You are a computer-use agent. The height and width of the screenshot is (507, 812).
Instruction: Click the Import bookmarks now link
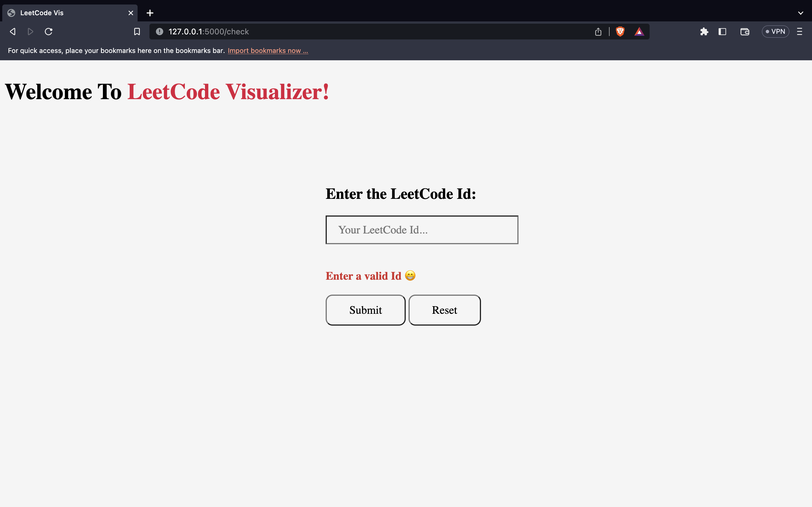click(268, 50)
